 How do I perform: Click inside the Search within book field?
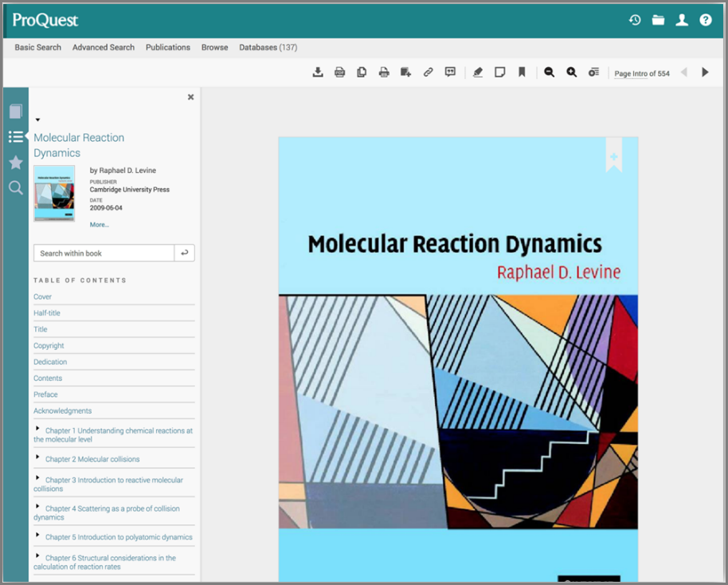point(104,253)
